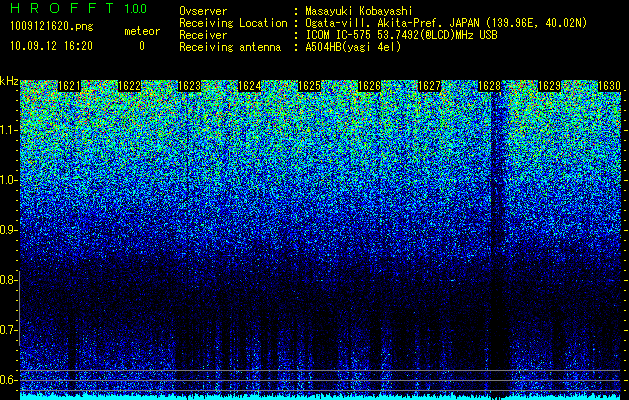The width and height of the screenshot is (629, 400).
Task: Click the meteor label
Action: click(x=142, y=31)
